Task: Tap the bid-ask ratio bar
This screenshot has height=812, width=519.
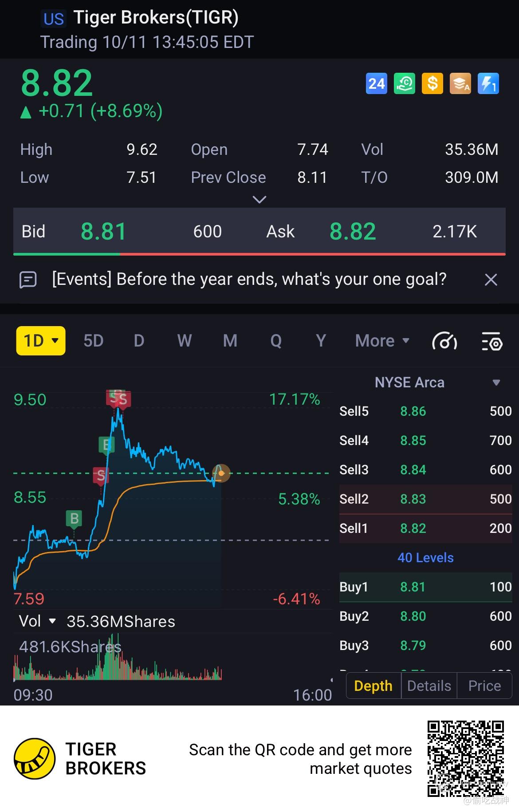Action: [259, 254]
